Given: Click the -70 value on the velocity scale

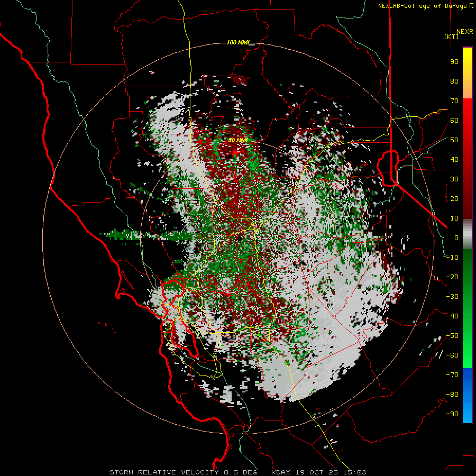Looking at the screenshot, I should [x=452, y=375].
